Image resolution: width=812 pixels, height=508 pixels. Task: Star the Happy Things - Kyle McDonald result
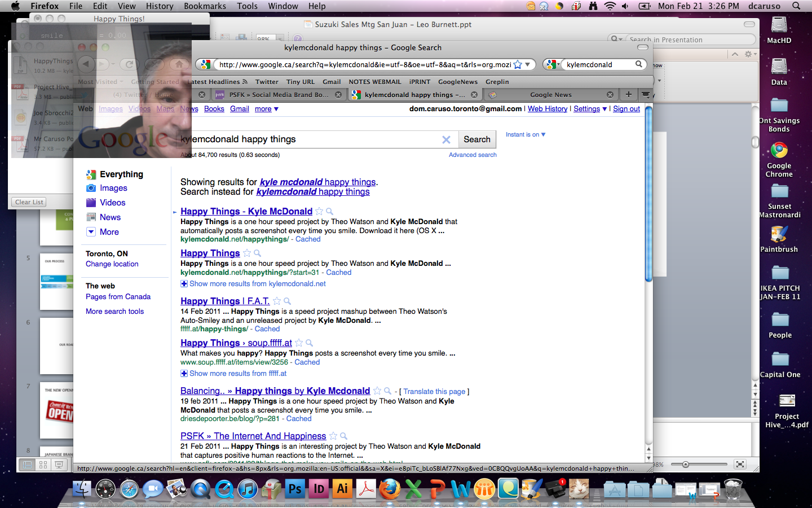319,211
